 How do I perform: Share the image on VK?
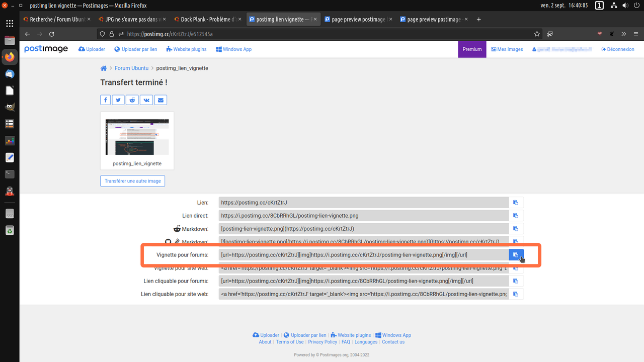tap(146, 100)
